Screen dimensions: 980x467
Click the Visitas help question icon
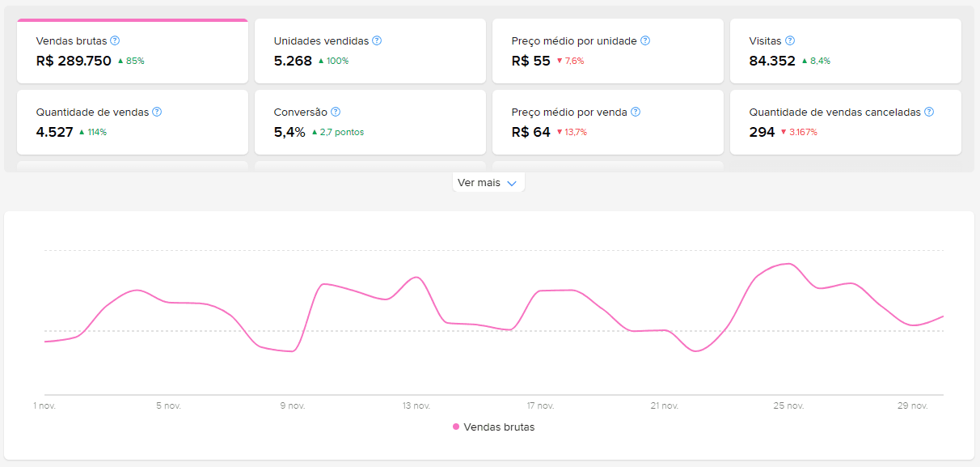click(790, 40)
